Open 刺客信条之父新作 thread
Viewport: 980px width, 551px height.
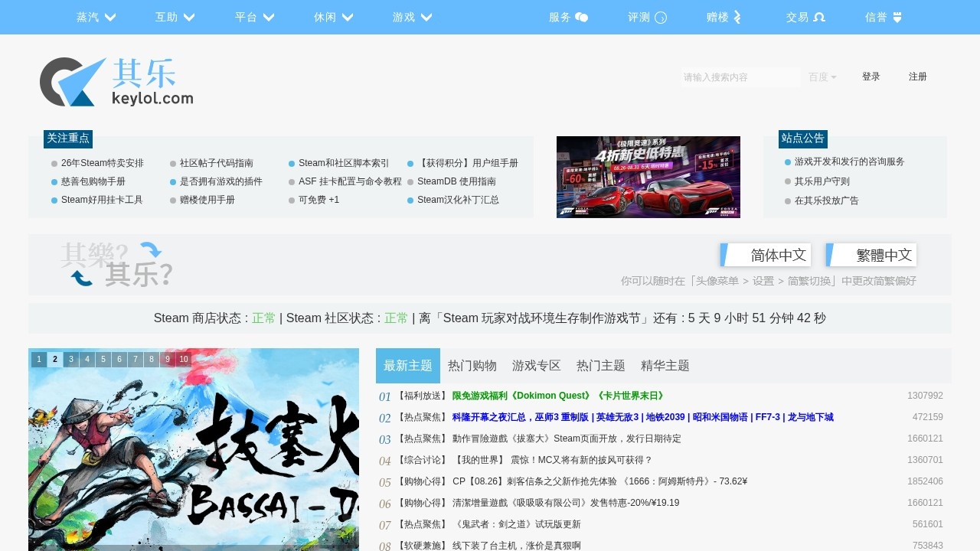tap(599, 481)
